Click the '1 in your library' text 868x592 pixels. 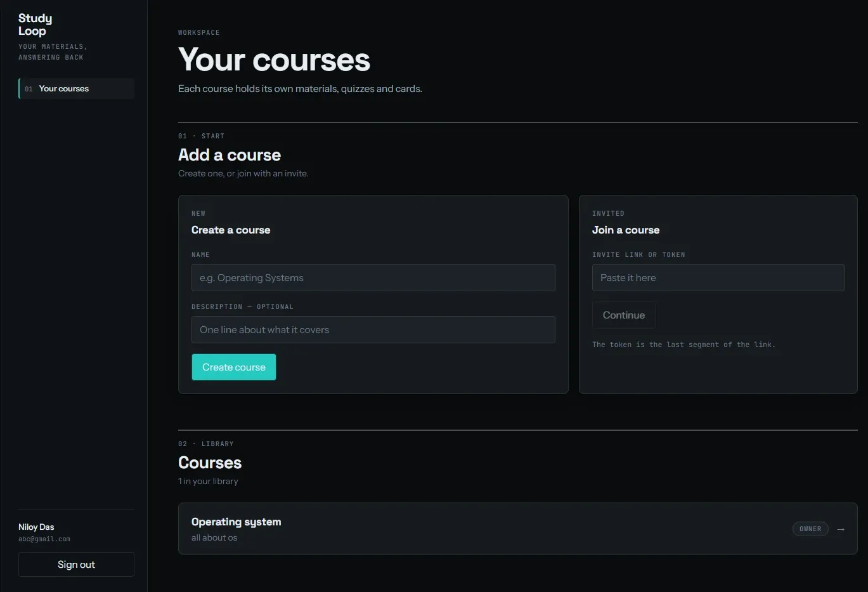pos(208,482)
